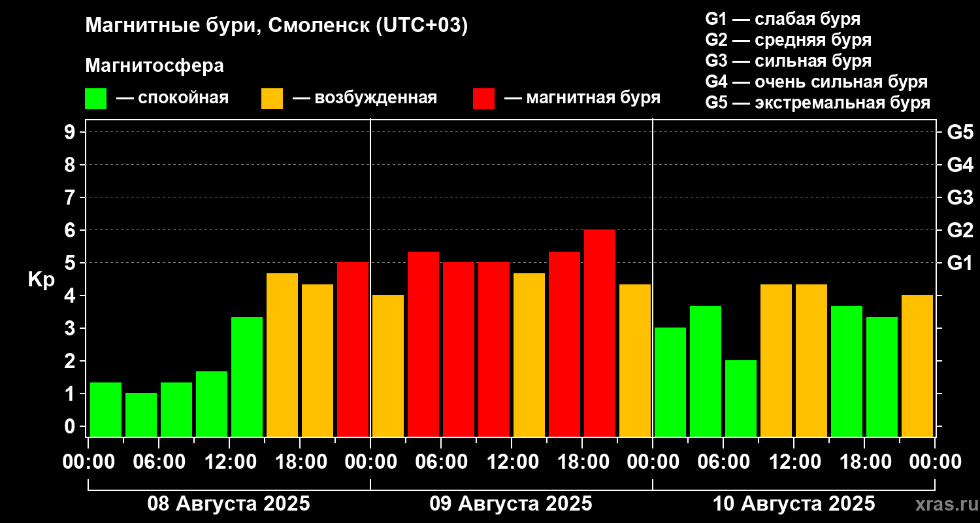Click the 10 August 15:00–18:00 green bar

tap(847, 371)
